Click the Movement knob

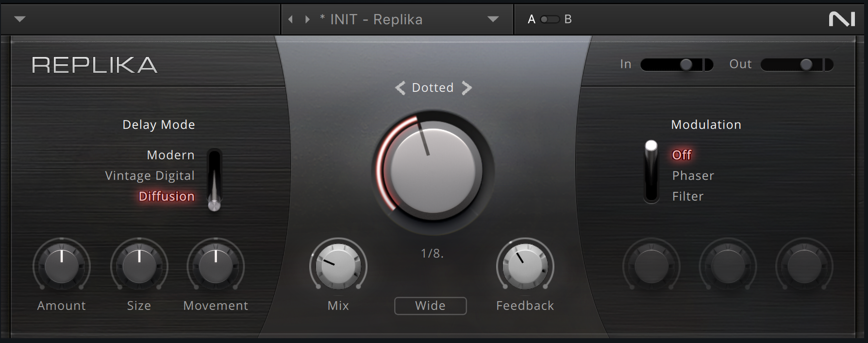tap(216, 266)
